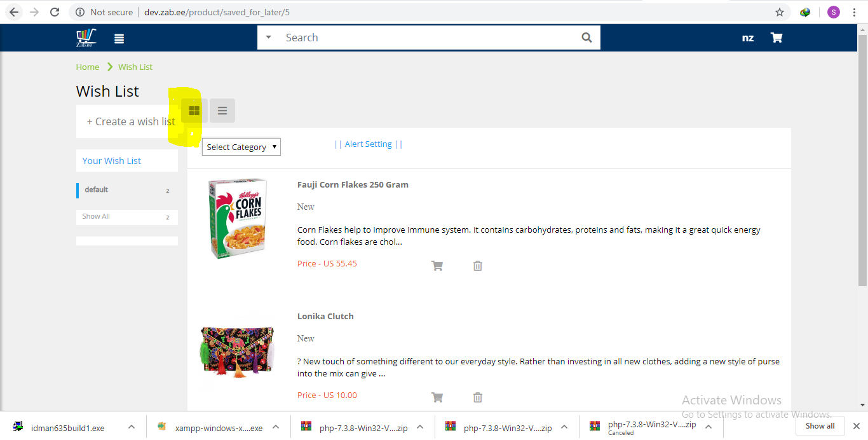Open the Chrome profile avatar
The image size is (868, 440).
pos(834,12)
